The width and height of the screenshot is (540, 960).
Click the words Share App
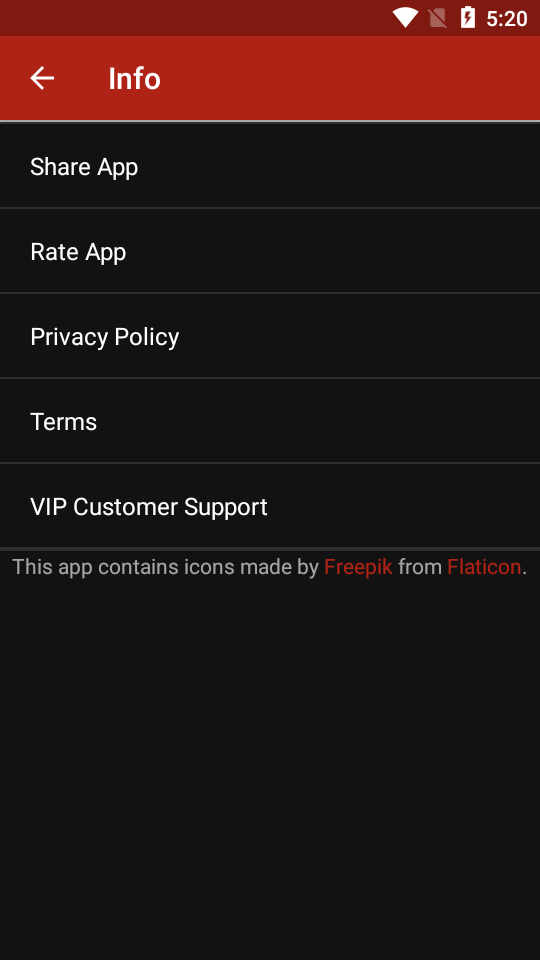point(84,167)
